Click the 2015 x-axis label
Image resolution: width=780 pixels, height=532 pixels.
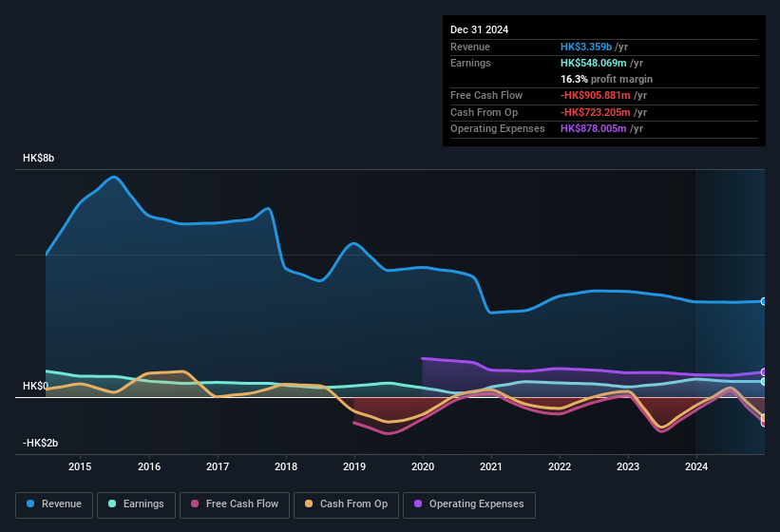tap(80, 466)
